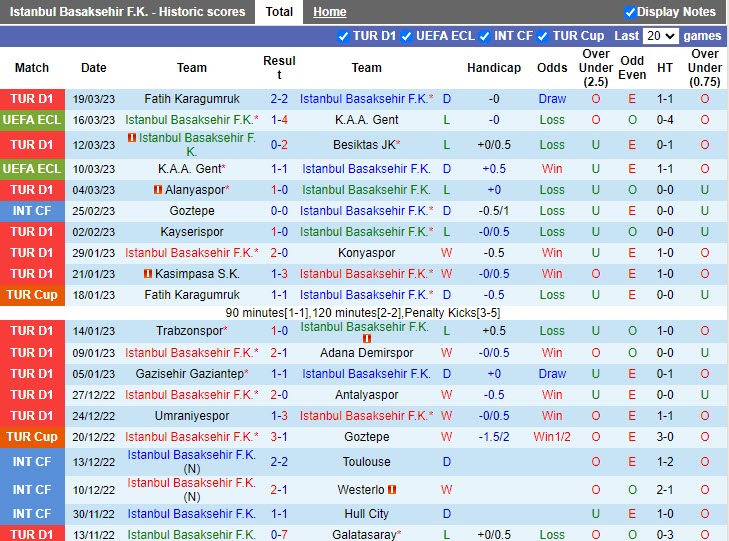Image resolution: width=729 pixels, height=541 pixels.
Task: Click the date 30/11/22
Action: click(x=93, y=514)
